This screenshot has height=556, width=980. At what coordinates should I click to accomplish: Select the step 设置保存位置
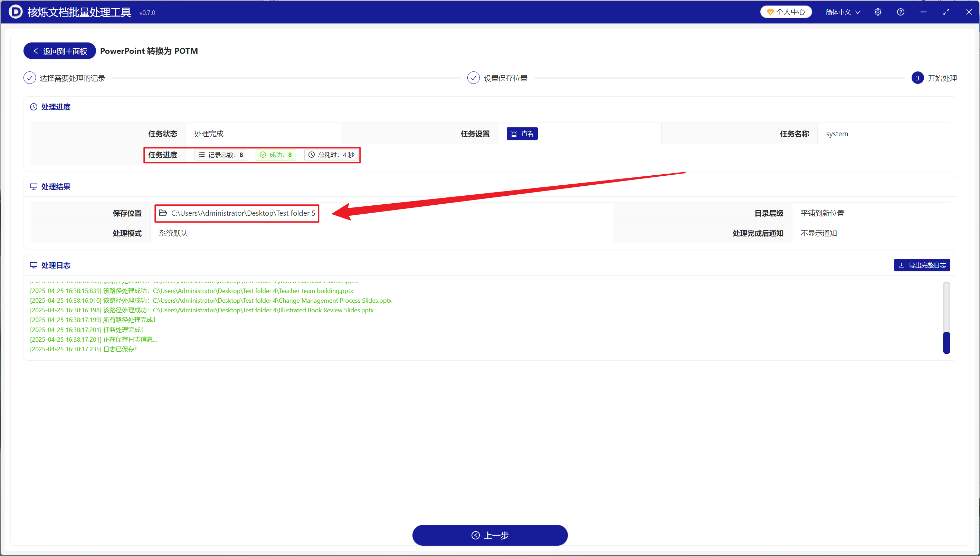497,78
